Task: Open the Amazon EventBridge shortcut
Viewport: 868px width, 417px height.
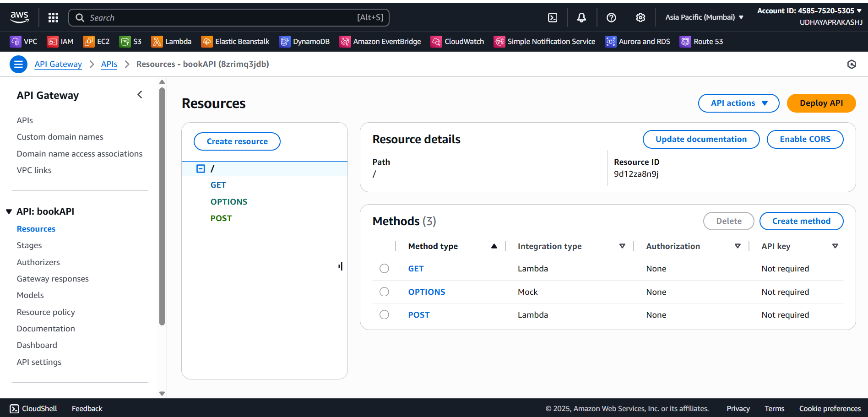Action: (x=380, y=42)
